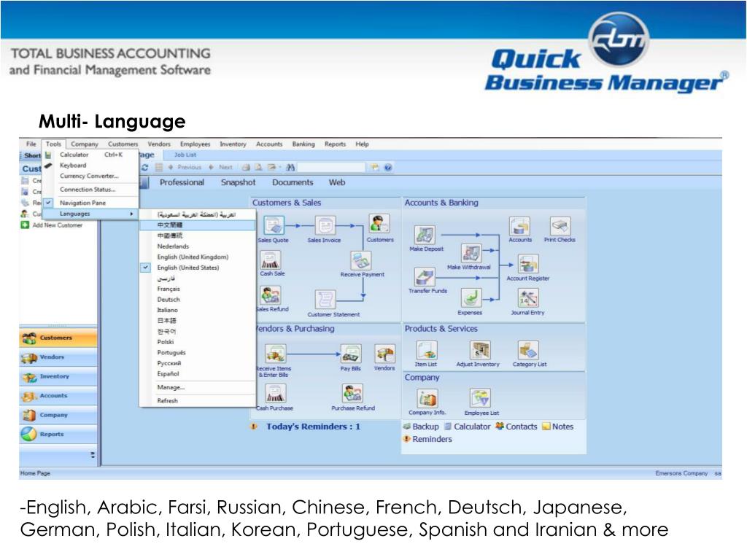747x560 pixels.
Task: Choose Français language
Action: [x=169, y=289]
